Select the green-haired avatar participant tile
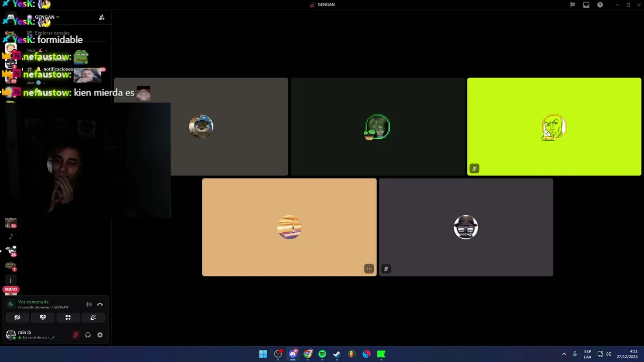This screenshot has width=644, height=362. coord(378,127)
